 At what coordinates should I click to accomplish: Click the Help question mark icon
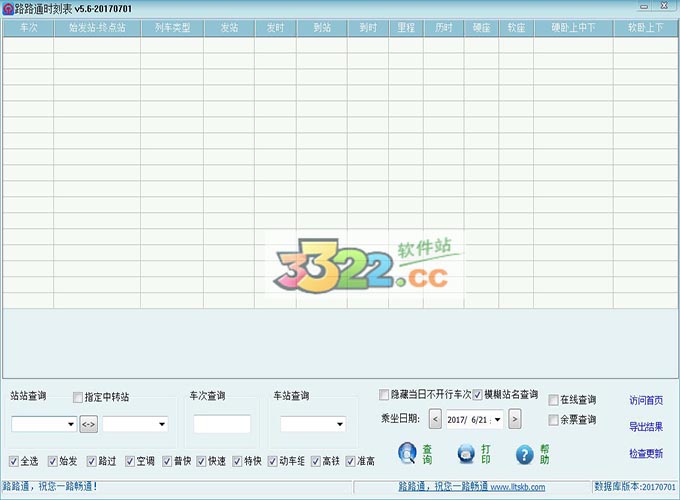(524, 454)
